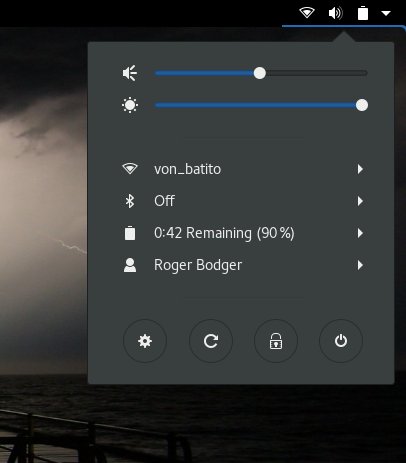Image resolution: width=406 pixels, height=463 pixels.
Task: Click the user icon beside Roger Bodger
Action: pos(130,265)
